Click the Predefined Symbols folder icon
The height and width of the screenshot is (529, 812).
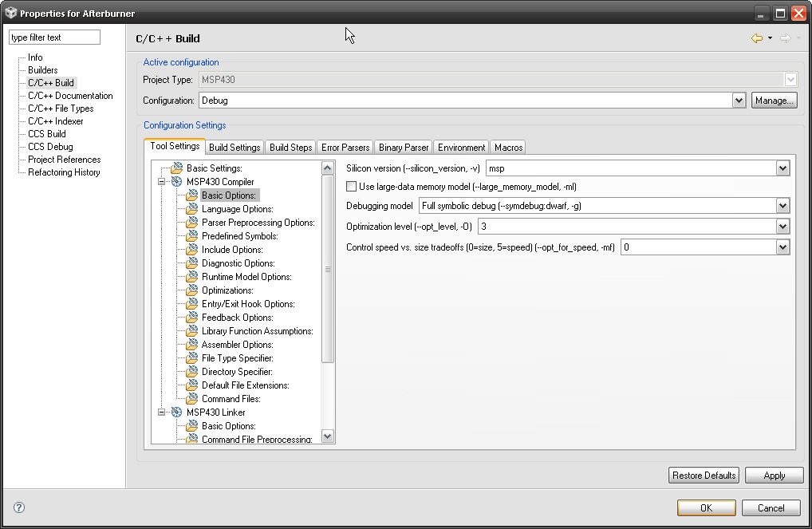point(191,235)
